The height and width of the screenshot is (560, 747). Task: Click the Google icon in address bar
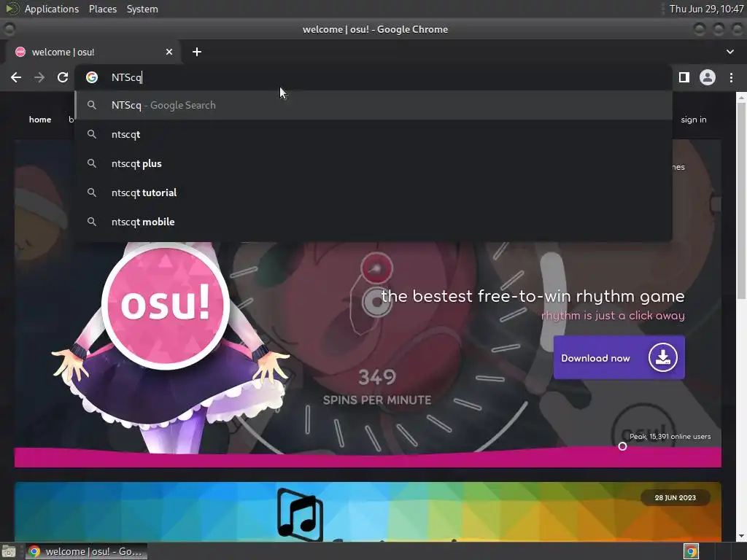(x=92, y=77)
